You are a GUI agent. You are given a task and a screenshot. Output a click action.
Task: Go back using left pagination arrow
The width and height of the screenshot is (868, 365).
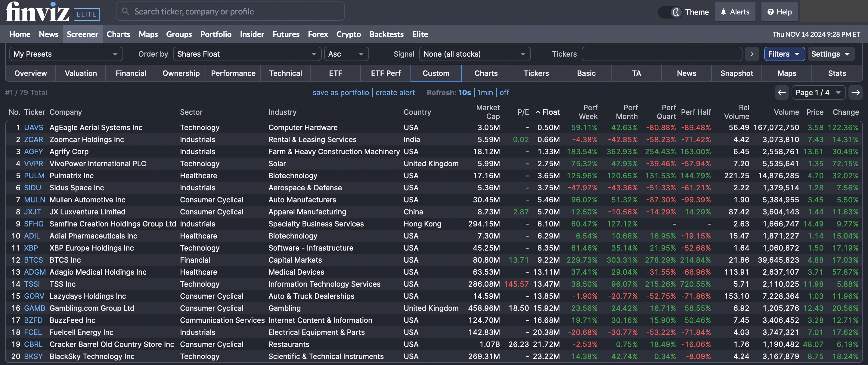[782, 92]
